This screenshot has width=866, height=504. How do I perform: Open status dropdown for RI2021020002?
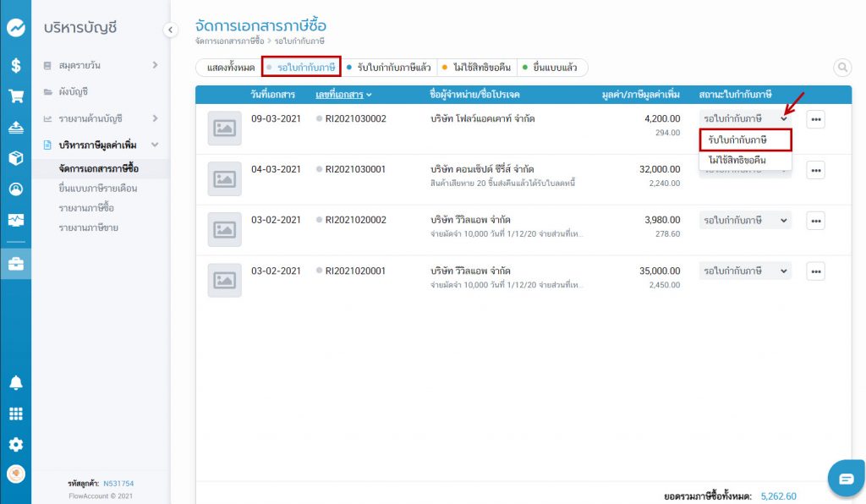(x=745, y=221)
